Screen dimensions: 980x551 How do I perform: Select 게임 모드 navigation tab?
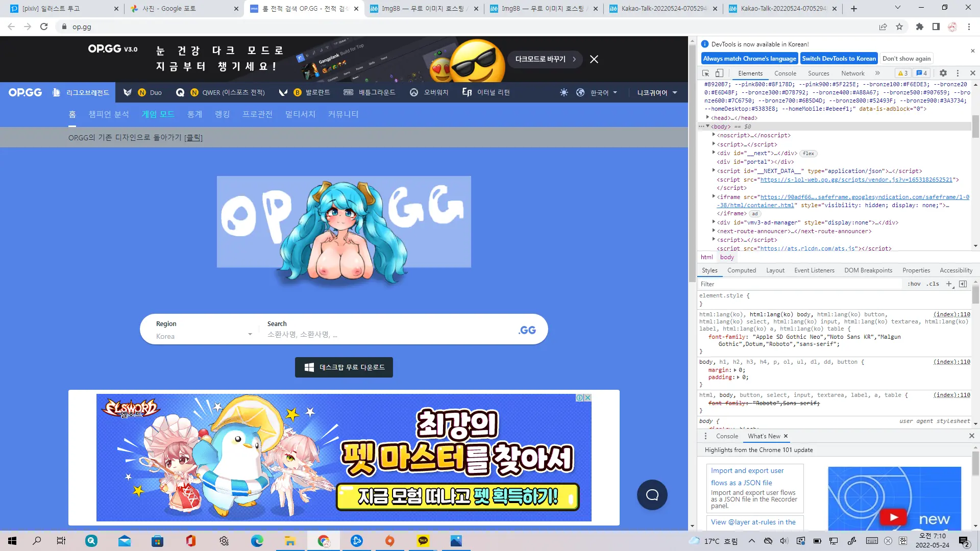pos(158,114)
